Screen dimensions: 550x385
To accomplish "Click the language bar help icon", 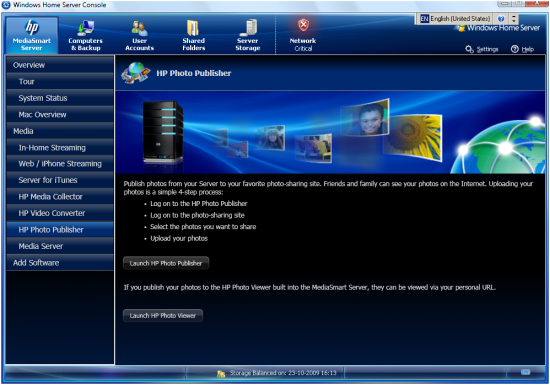I will click(x=501, y=19).
